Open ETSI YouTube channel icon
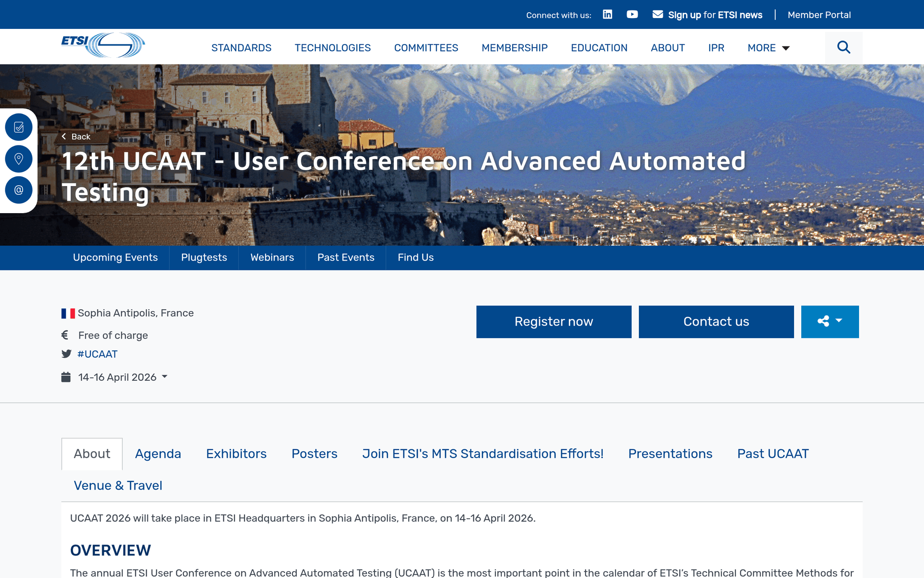The image size is (924, 578). pyautogui.click(x=632, y=14)
